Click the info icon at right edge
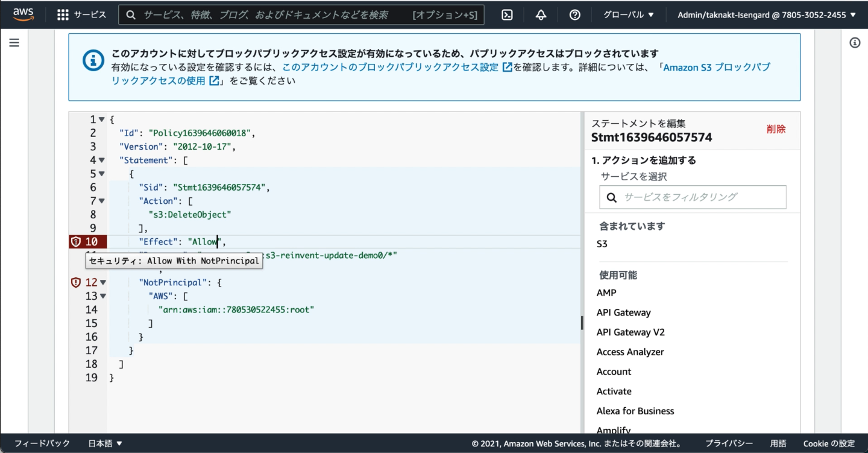868x453 pixels. 855,43
